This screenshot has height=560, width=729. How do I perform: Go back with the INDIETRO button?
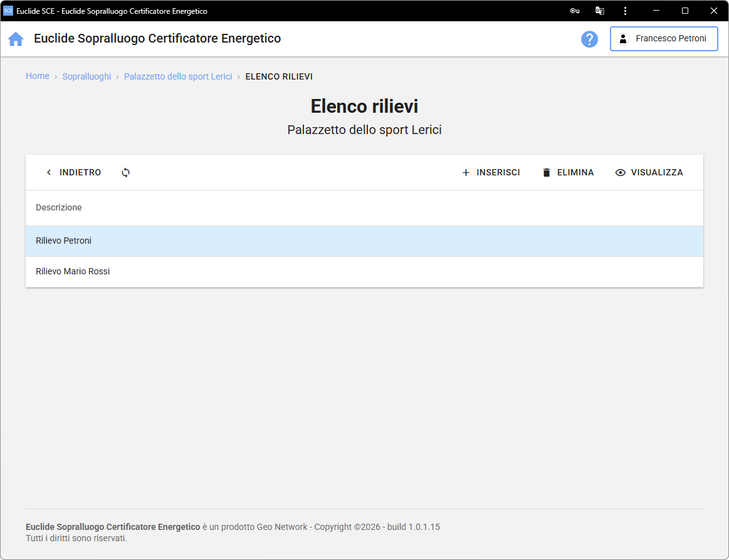click(73, 172)
